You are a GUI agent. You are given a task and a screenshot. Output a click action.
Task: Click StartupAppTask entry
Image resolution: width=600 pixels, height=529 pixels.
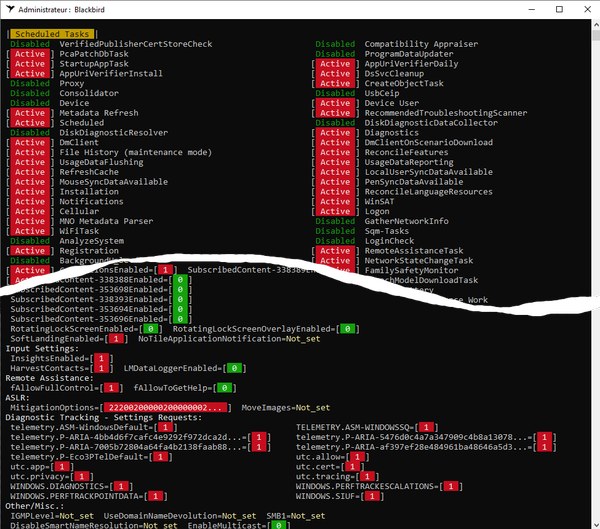94,64
